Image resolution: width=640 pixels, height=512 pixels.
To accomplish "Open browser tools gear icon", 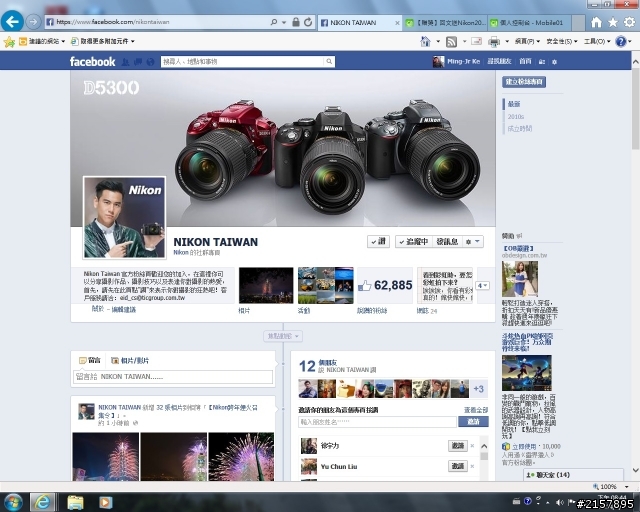I will click(x=629, y=22).
